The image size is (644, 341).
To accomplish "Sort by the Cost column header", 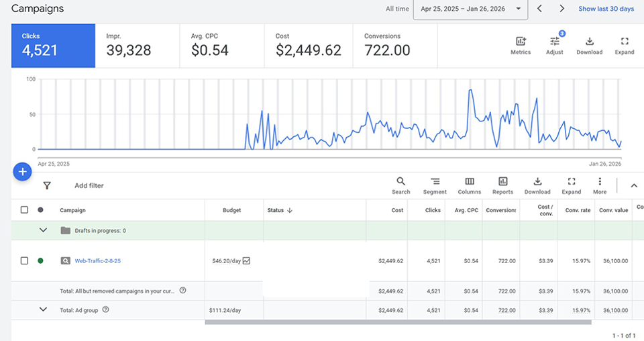I will (397, 210).
